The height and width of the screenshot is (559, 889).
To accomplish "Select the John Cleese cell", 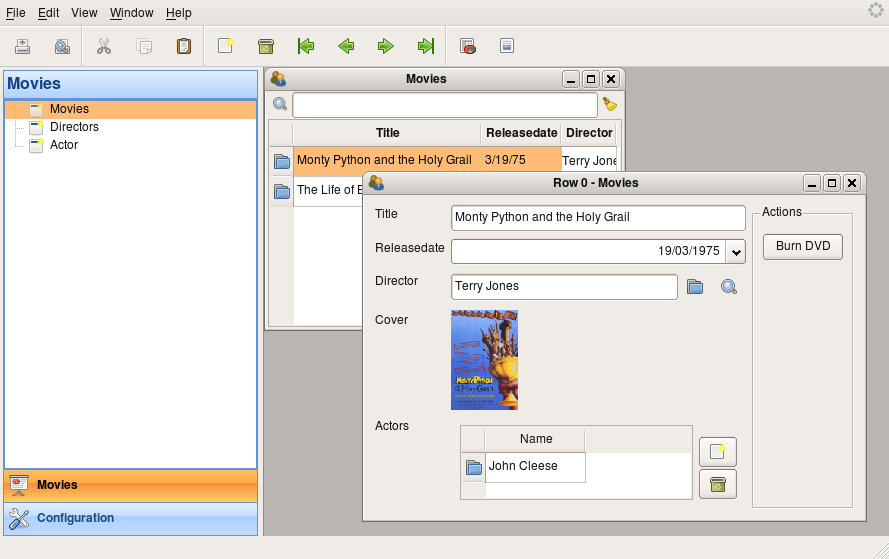I will click(x=535, y=467).
